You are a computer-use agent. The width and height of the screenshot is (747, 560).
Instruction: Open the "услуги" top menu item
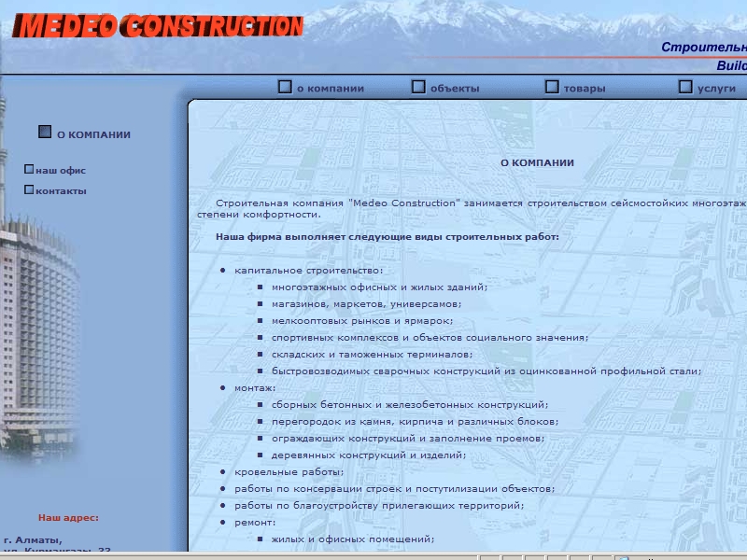pyautogui.click(x=716, y=89)
